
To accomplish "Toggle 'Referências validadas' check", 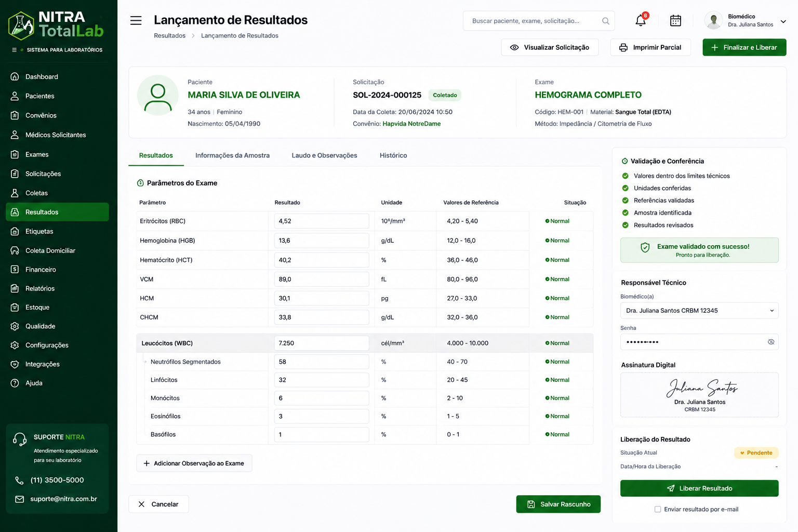I will (626, 201).
